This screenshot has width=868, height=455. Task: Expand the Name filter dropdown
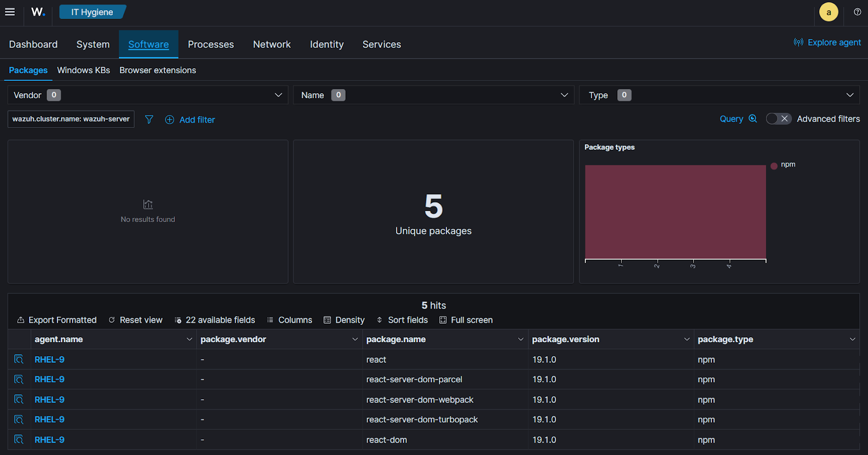[433, 95]
